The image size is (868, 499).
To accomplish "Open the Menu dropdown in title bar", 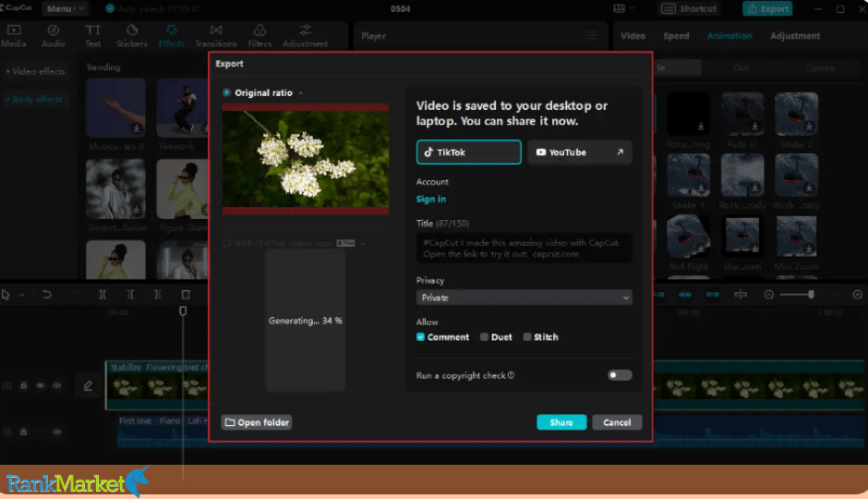I will click(65, 9).
